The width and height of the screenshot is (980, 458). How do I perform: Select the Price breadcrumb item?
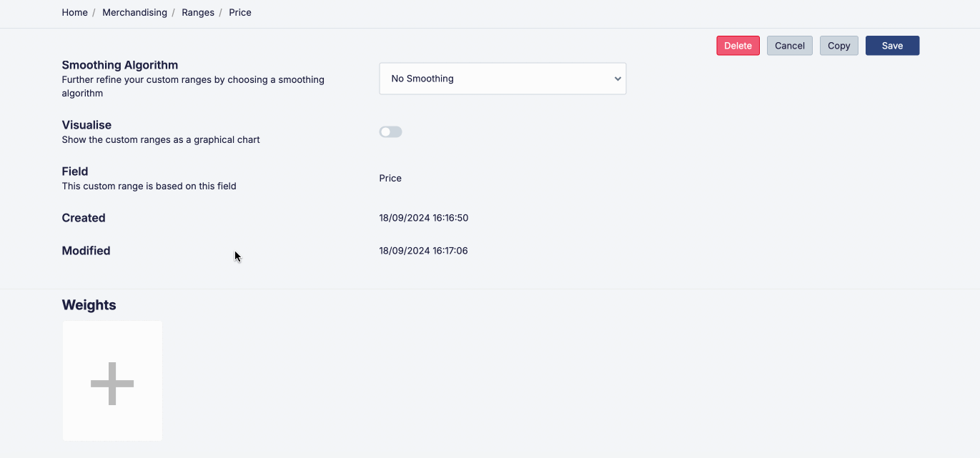[240, 13]
